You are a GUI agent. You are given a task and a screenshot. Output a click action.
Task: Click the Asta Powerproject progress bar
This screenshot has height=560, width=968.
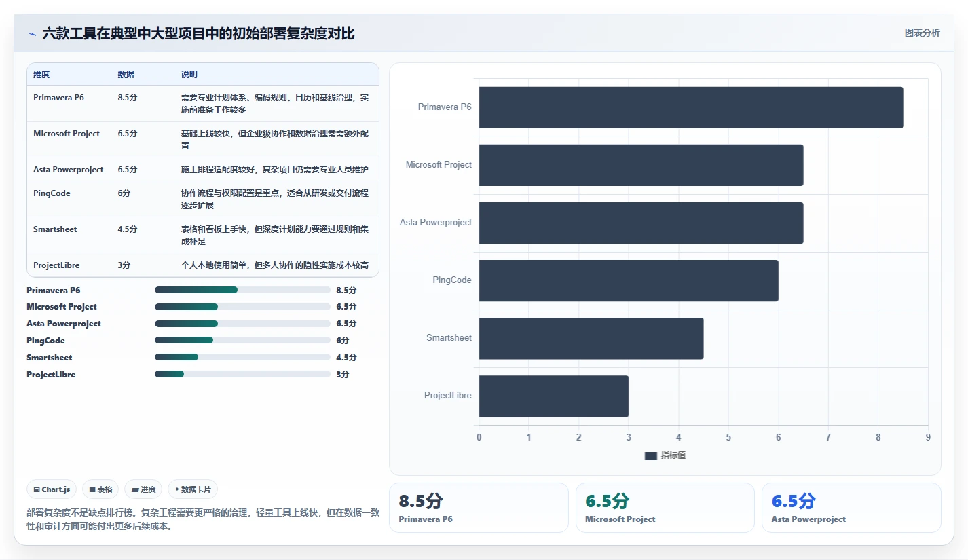point(242,324)
